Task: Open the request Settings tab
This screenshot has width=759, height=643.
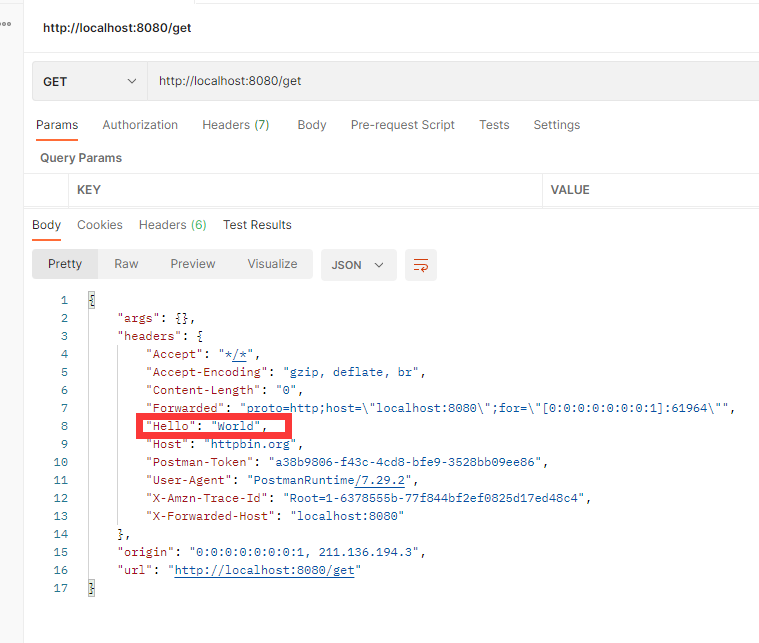Action: (557, 125)
